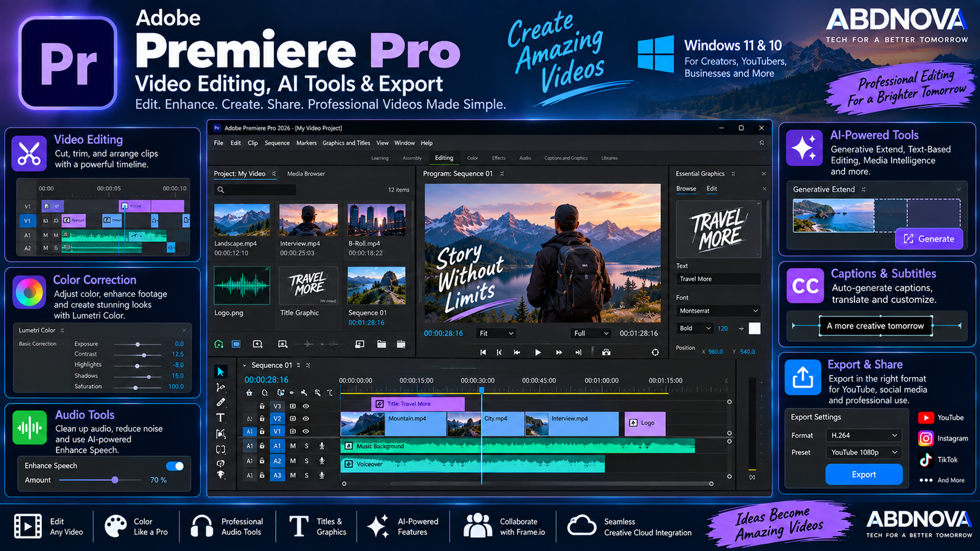
Task: Open the Preset YouTube 1080p dropdown
Action: point(864,452)
